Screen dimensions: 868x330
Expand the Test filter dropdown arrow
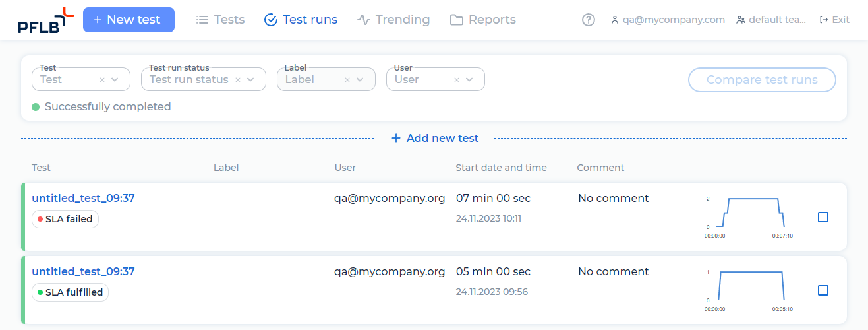(115, 80)
